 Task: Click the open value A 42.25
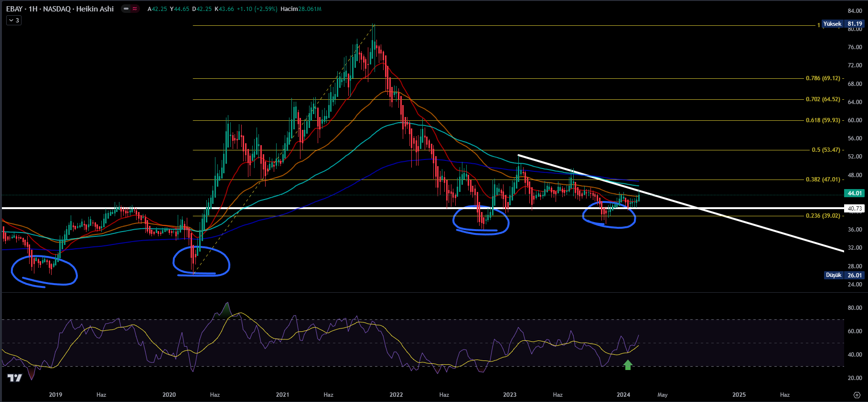[157, 9]
